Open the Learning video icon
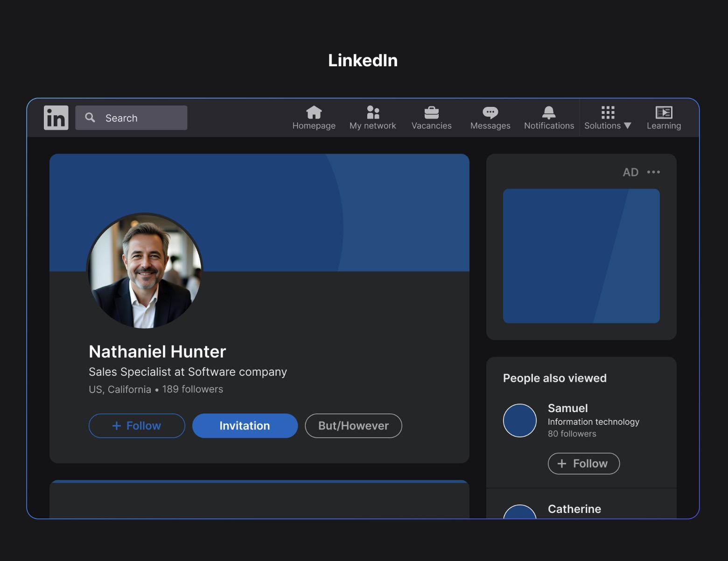 coord(664,112)
